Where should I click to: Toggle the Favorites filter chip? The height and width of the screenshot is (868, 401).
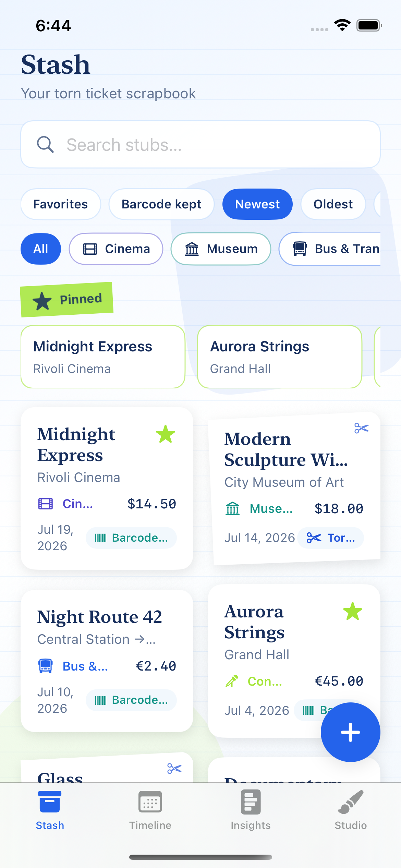click(x=61, y=204)
